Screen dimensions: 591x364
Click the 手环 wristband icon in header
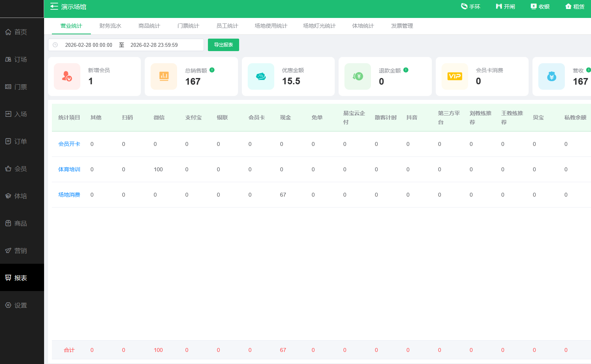pos(464,6)
